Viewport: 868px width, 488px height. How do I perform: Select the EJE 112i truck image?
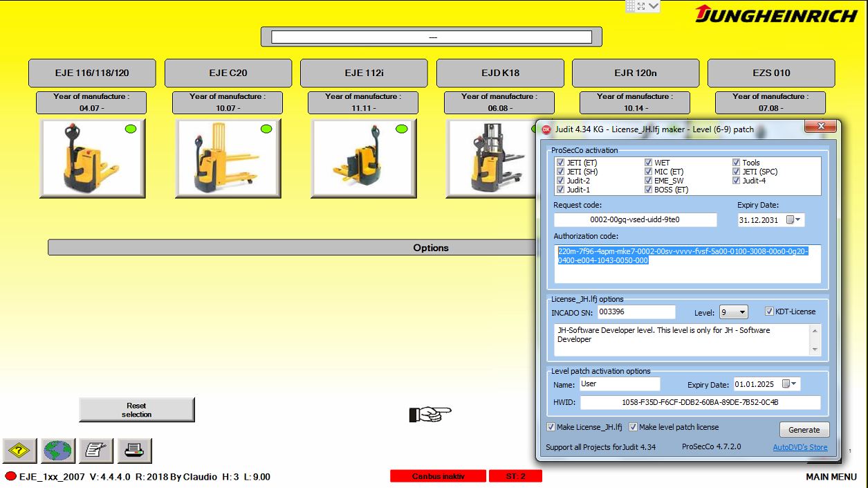click(x=364, y=159)
